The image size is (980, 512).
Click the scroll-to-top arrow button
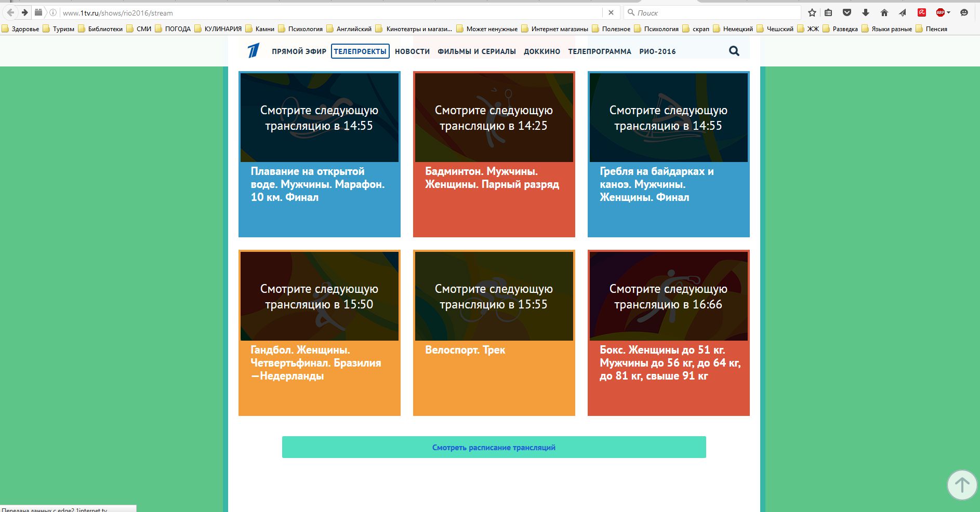click(962, 485)
